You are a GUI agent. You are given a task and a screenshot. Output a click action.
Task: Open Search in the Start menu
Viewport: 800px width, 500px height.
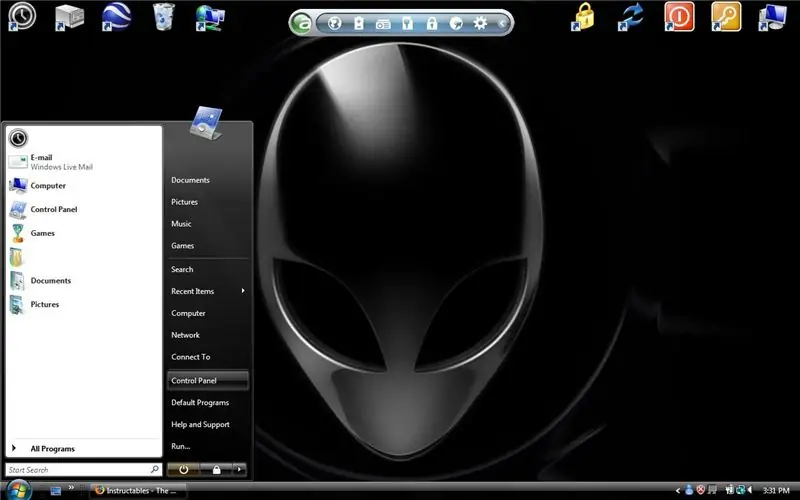tap(208, 269)
